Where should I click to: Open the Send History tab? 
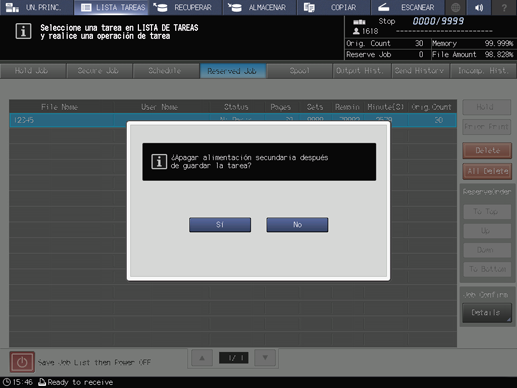point(420,71)
